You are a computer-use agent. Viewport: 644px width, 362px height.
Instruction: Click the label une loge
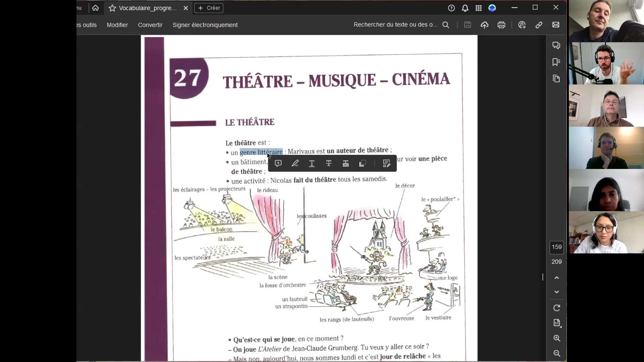(448, 278)
